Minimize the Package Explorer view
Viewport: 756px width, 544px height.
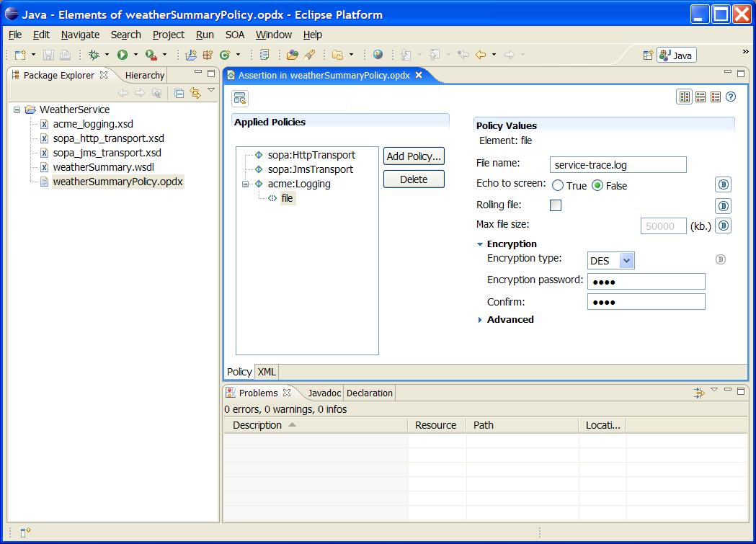[198, 72]
